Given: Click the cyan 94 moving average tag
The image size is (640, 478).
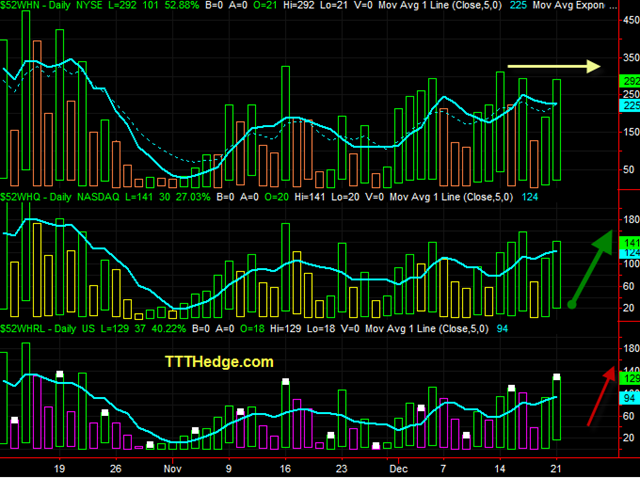Looking at the screenshot, I should 630,398.
